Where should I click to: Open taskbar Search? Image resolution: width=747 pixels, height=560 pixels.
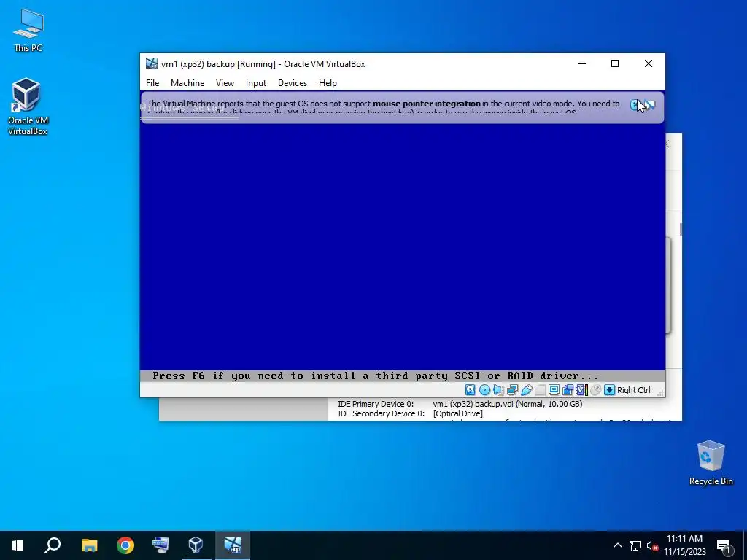point(53,545)
